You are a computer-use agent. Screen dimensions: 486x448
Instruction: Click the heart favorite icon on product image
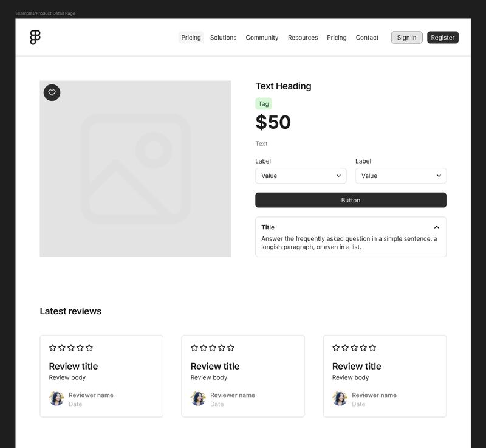coord(52,92)
